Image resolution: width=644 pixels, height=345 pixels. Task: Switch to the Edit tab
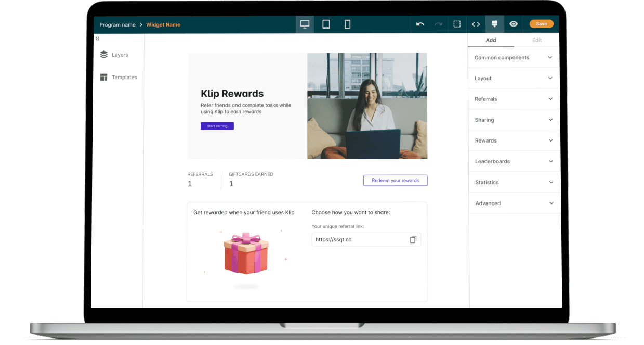537,40
